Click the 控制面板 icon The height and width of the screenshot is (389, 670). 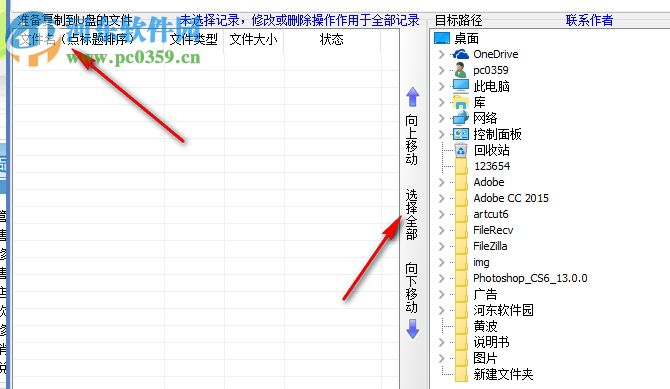pyautogui.click(x=461, y=134)
